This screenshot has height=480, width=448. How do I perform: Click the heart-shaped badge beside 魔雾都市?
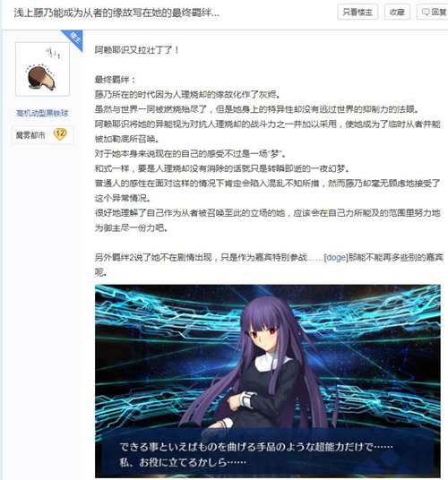tap(60, 133)
